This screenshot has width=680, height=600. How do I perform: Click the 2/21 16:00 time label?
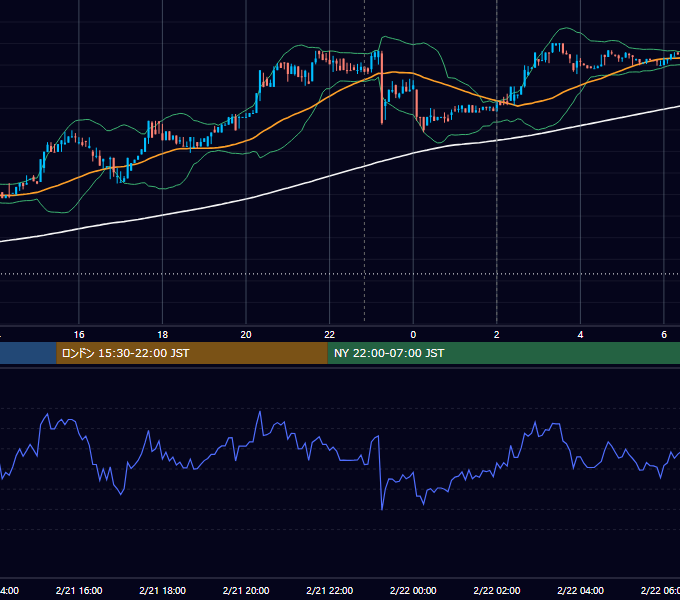tap(79, 590)
